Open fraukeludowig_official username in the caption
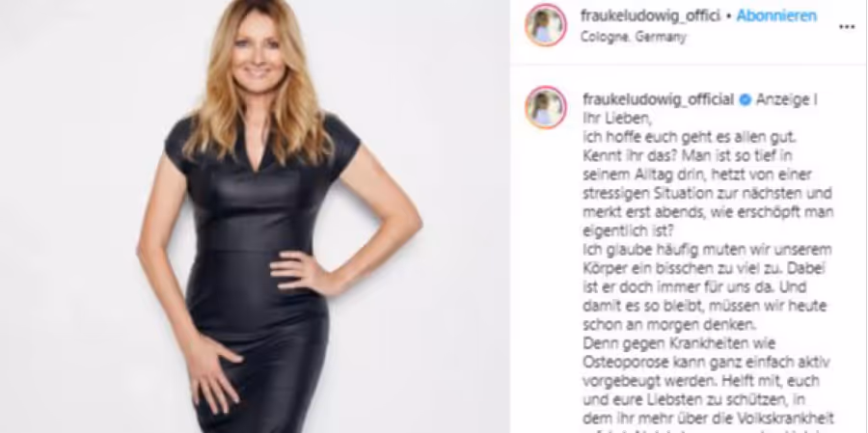Screen dimensions: 868x433 (659, 99)
